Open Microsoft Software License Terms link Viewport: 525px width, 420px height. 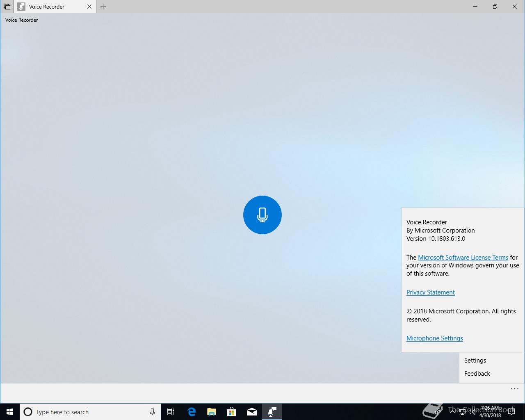(463, 258)
